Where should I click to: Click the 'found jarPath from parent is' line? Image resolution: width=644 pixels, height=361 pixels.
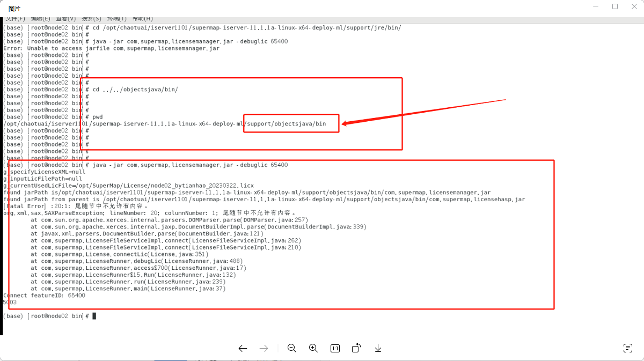264,200
